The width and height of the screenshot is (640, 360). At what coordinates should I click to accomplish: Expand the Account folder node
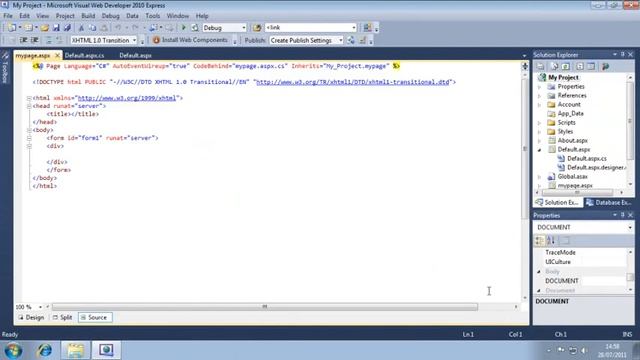pos(540,104)
